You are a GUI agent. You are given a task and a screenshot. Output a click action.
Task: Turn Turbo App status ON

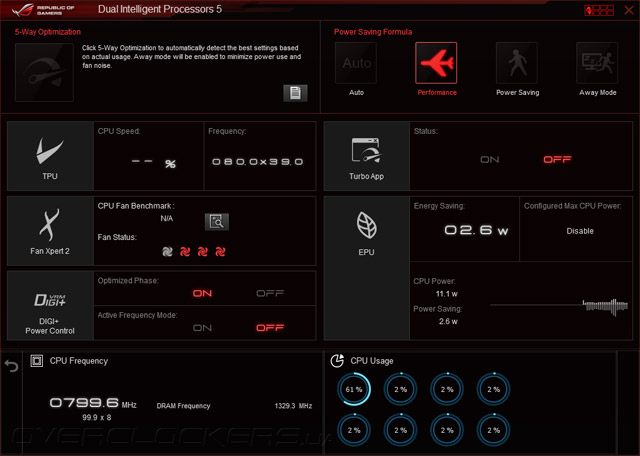click(x=489, y=160)
